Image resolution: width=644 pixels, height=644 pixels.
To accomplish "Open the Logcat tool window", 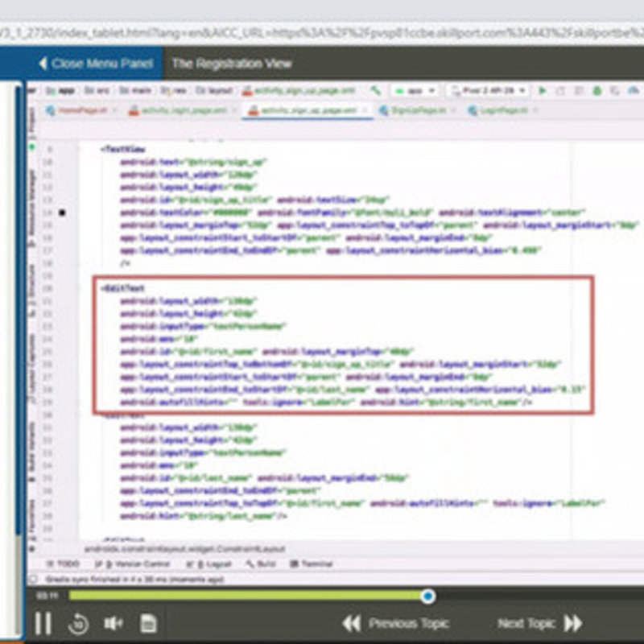I will [208, 564].
